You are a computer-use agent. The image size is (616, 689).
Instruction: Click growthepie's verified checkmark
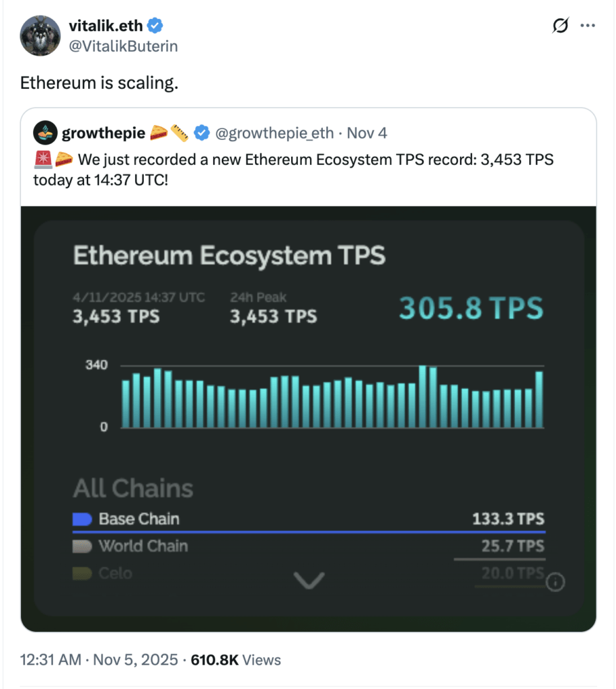click(202, 133)
